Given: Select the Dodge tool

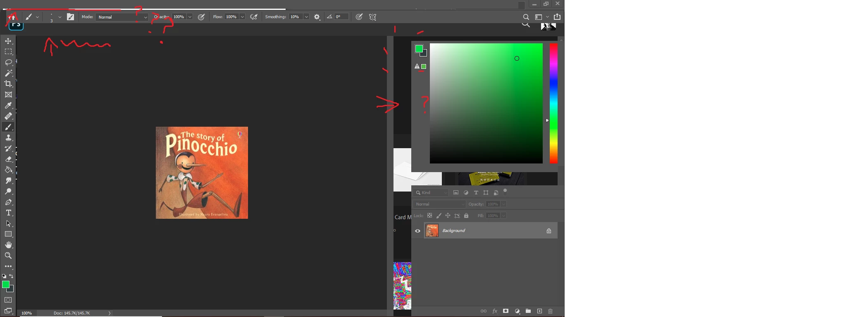Looking at the screenshot, I should [x=8, y=192].
